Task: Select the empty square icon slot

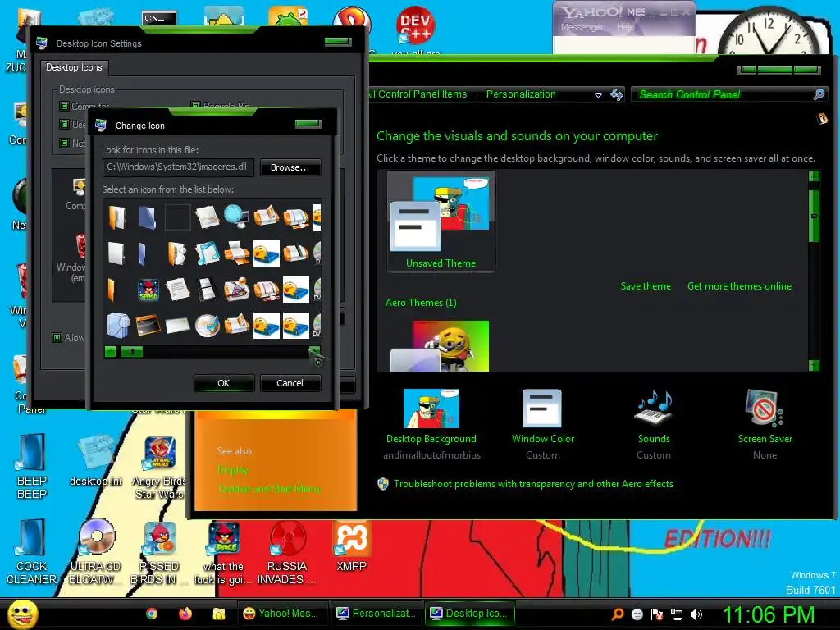Action: (x=177, y=217)
